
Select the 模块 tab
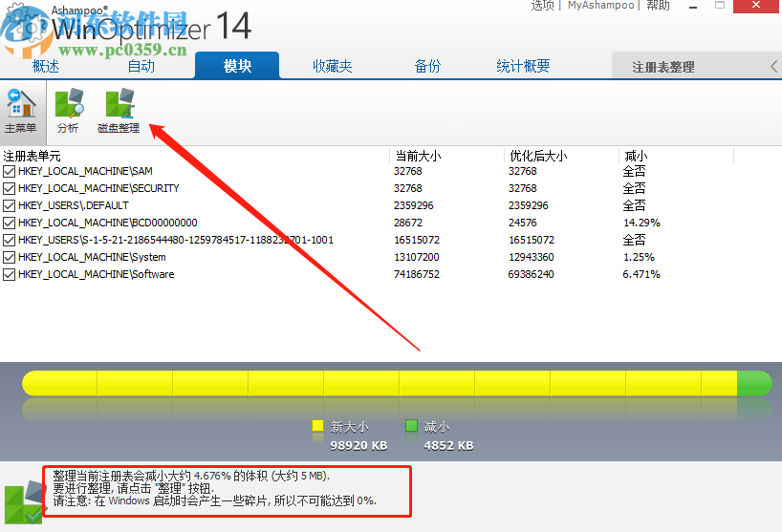tap(237, 65)
